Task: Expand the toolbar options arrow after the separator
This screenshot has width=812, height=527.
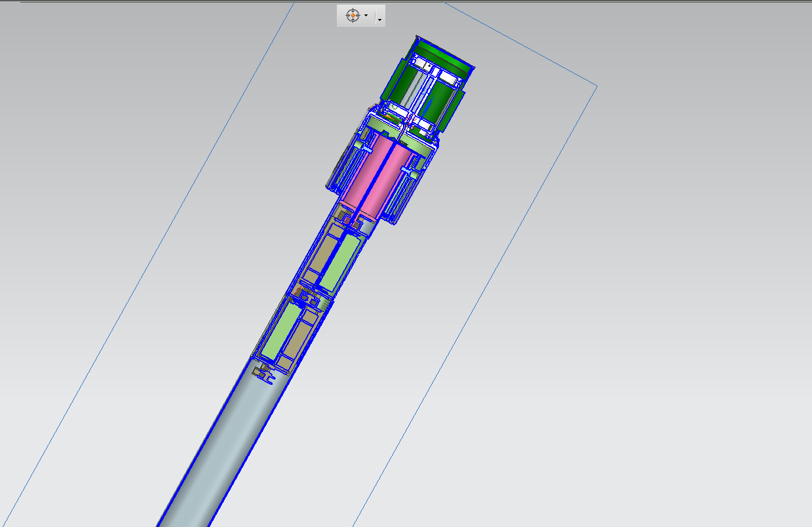Action: pyautogui.click(x=379, y=20)
